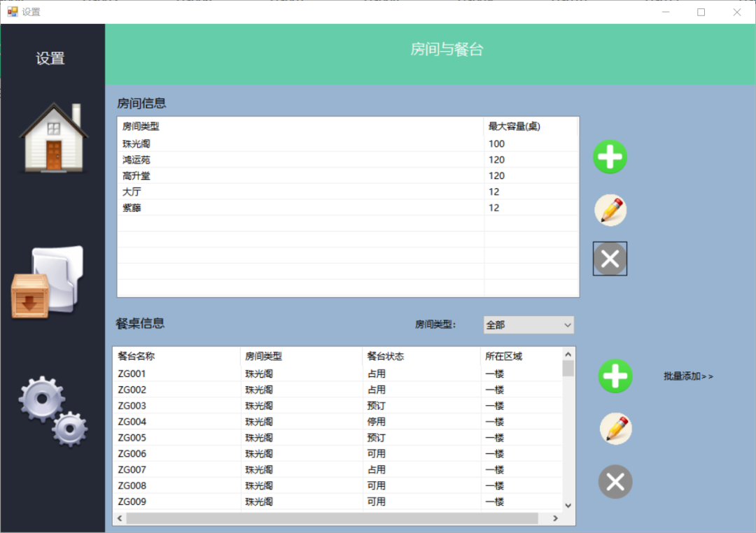
Task: Click the folder and crate sidebar icon
Action: (x=48, y=282)
